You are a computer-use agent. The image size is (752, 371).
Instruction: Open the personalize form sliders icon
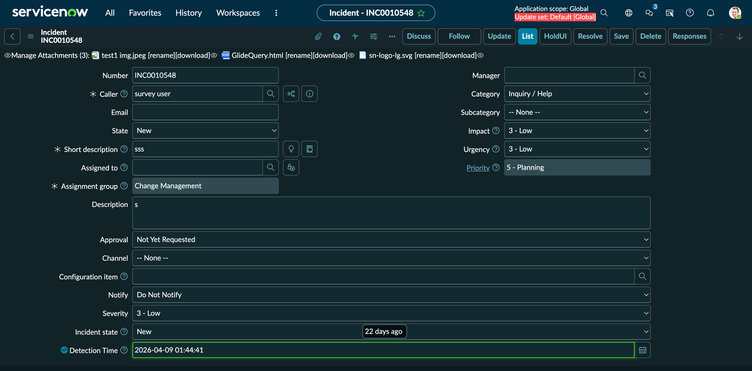(374, 36)
